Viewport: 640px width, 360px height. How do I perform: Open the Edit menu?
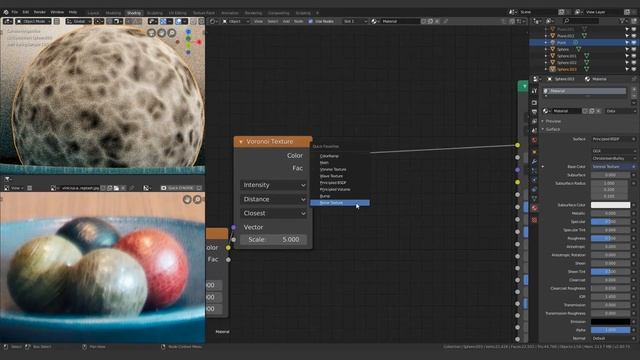[26, 12]
